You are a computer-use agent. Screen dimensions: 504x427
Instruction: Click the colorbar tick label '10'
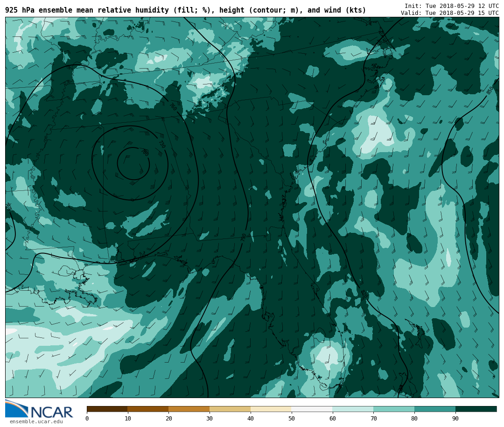[128, 418]
